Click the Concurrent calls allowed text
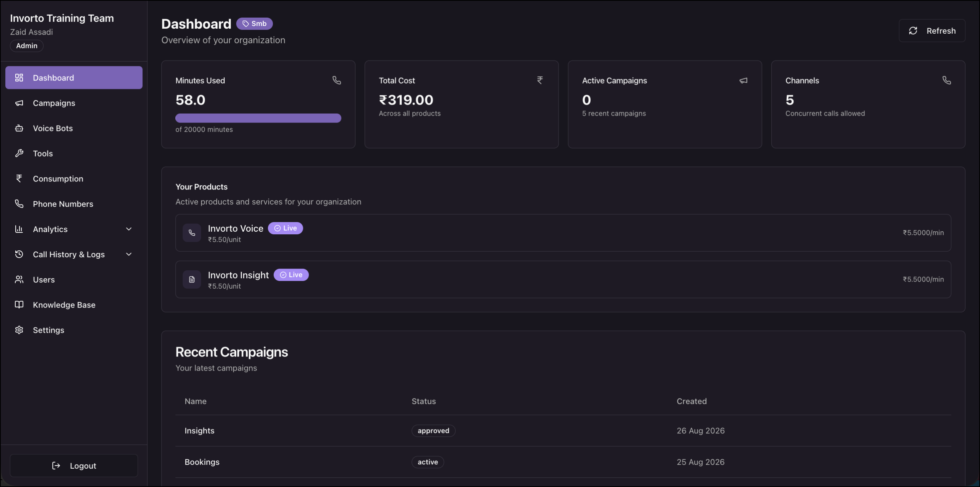 pyautogui.click(x=825, y=113)
